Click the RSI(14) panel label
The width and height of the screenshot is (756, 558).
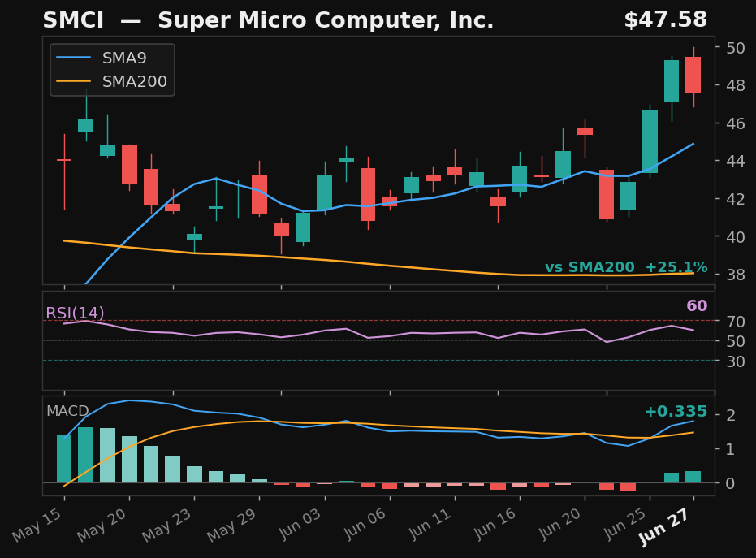[x=75, y=313]
